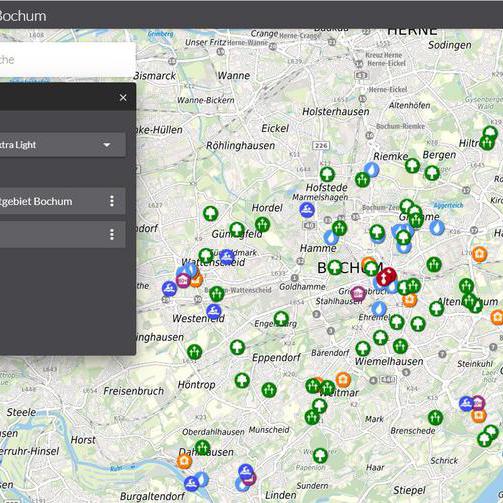
Task: Click the blue swimming marker above Linden
Action: click(246, 471)
